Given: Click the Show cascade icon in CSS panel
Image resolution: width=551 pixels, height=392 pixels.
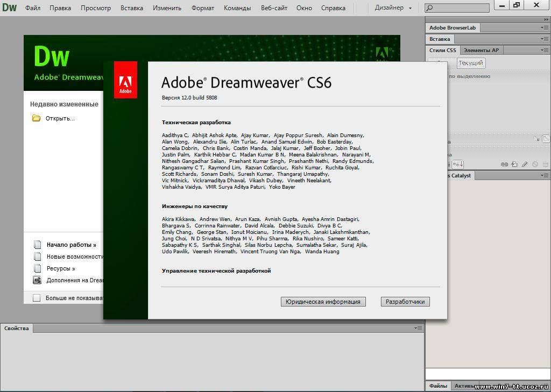Looking at the screenshot, I should pyautogui.click(x=546, y=139).
